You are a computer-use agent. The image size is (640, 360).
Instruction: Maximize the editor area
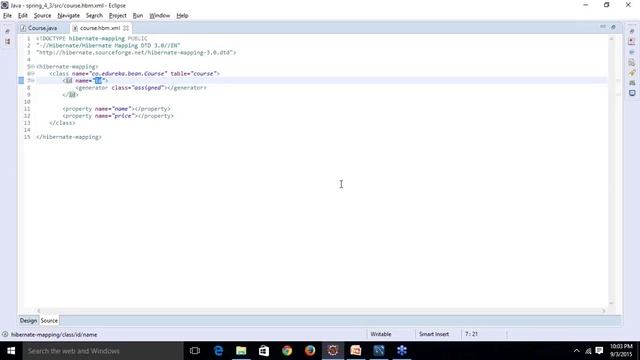pos(613,27)
